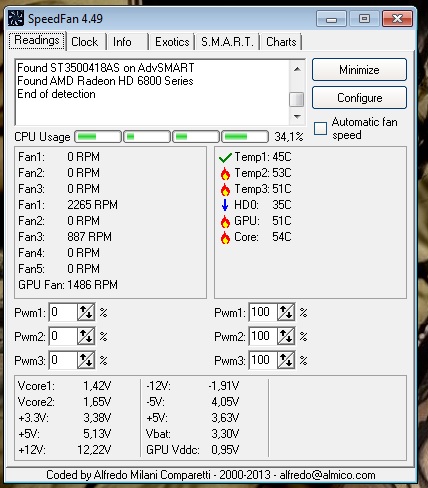Click the flame icon next to GPU temperature
Screen dimensions: 428x488
[225, 221]
